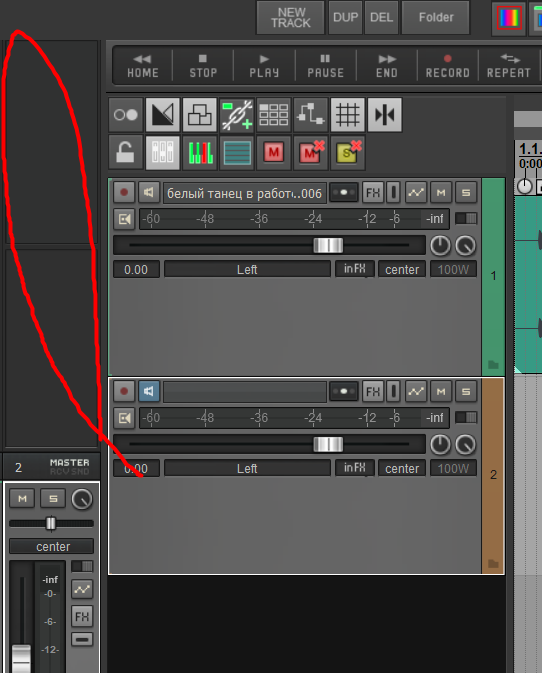Click track name белый танец в работе

tap(245, 193)
